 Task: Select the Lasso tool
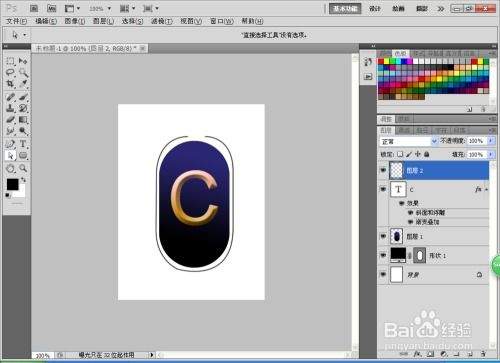(10, 72)
